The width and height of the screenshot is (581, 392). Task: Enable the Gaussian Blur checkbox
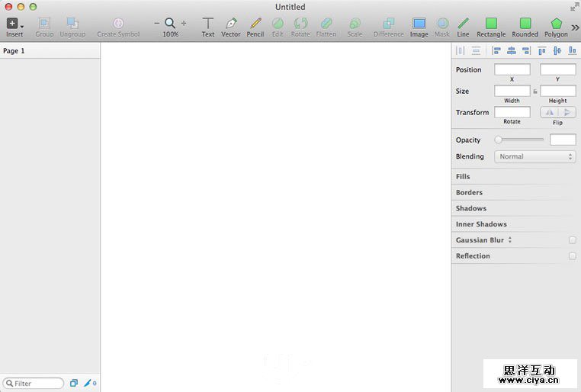[x=572, y=240]
